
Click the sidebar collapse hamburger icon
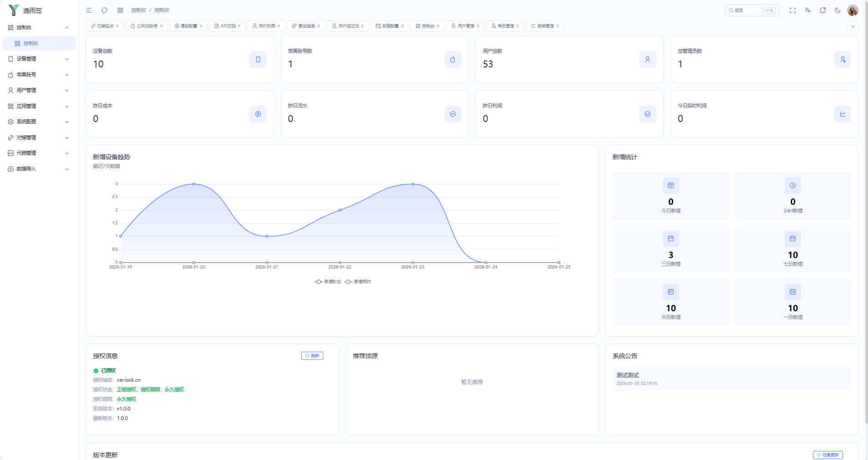pos(89,10)
